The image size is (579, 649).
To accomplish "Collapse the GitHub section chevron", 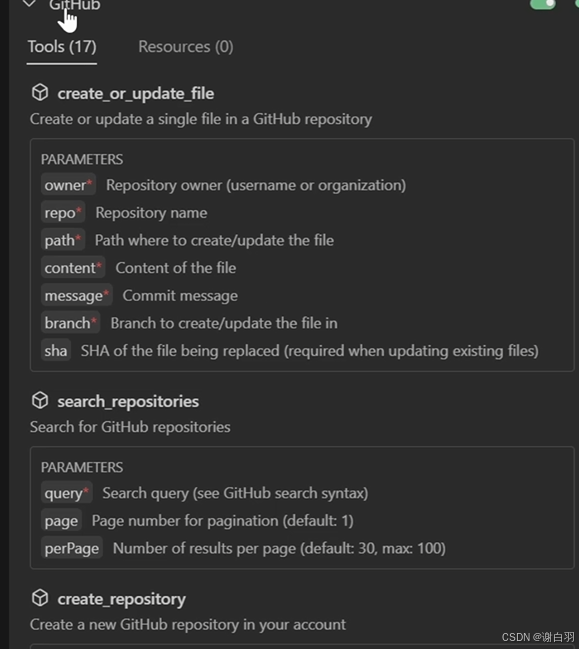I will click(29, 4).
